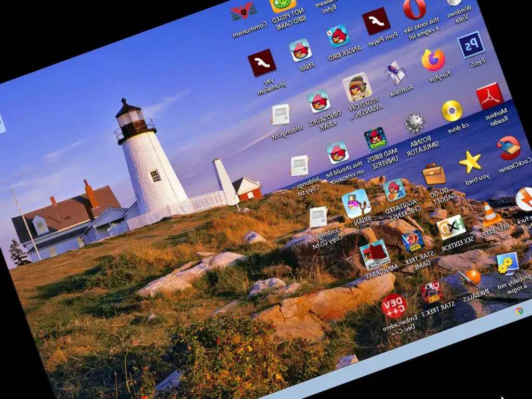
Task: Select the Australia spider icon
Action: pos(395,73)
